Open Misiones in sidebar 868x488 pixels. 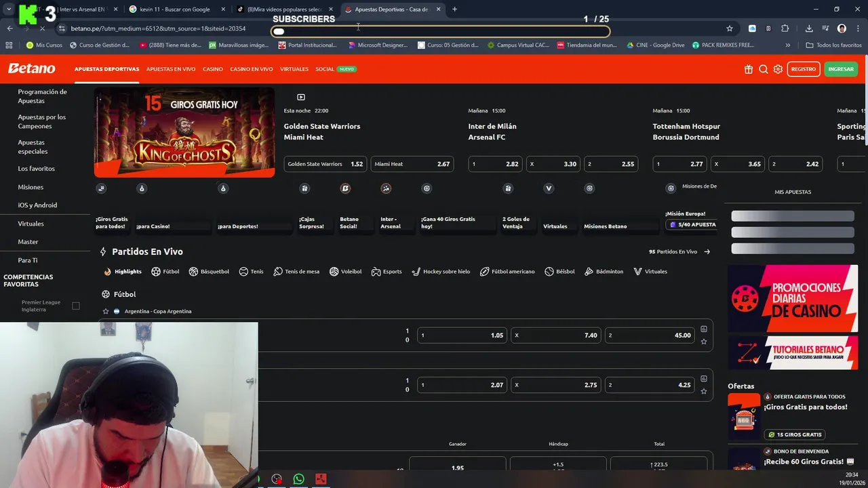click(x=31, y=187)
